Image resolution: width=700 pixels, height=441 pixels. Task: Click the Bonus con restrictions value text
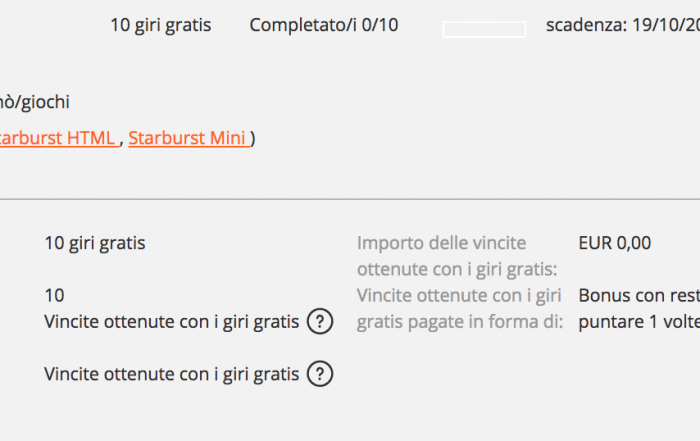639,295
